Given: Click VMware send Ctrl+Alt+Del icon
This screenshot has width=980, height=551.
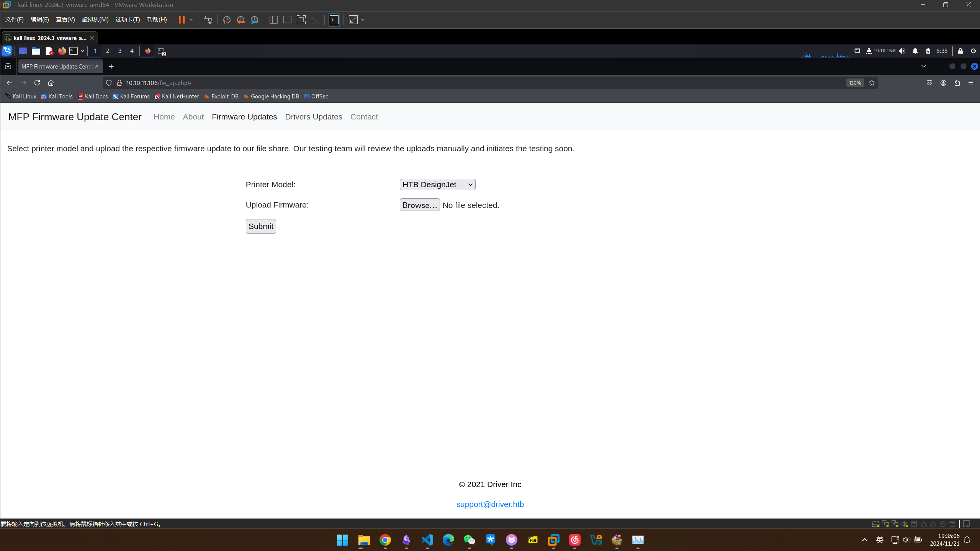Looking at the screenshot, I should click(x=208, y=20).
